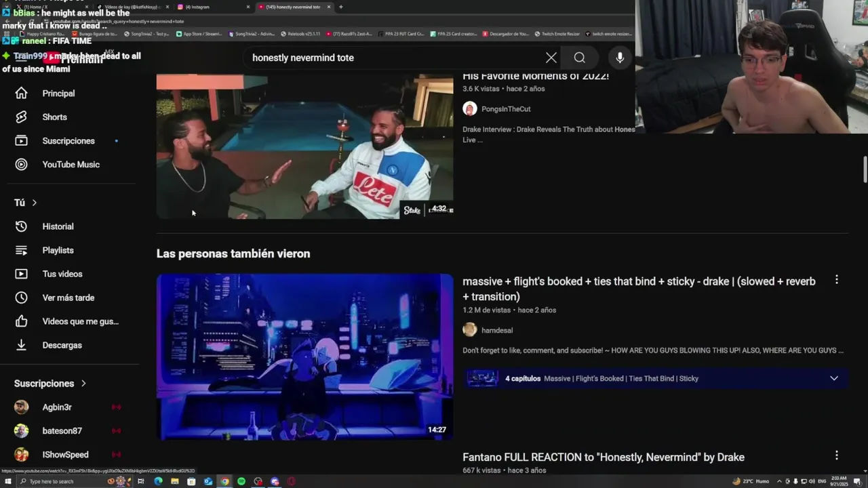Open Ver más tarde list
Screen dimensions: 868x488
(x=68, y=298)
